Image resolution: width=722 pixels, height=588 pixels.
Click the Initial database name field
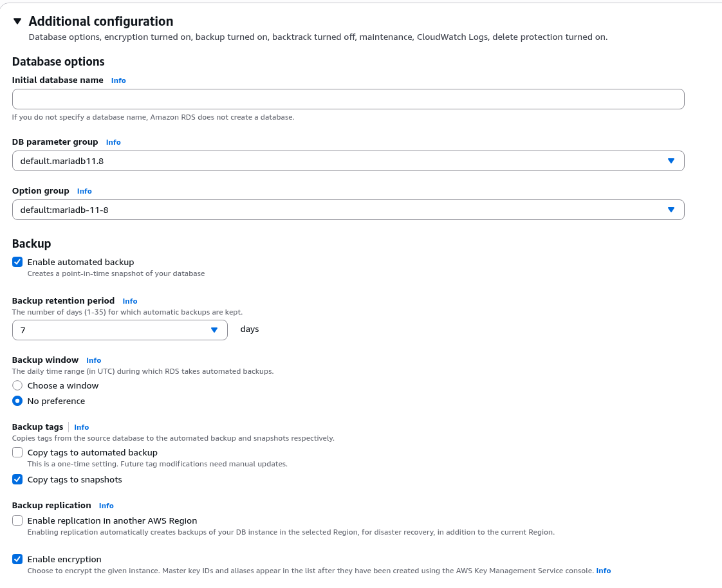347,99
